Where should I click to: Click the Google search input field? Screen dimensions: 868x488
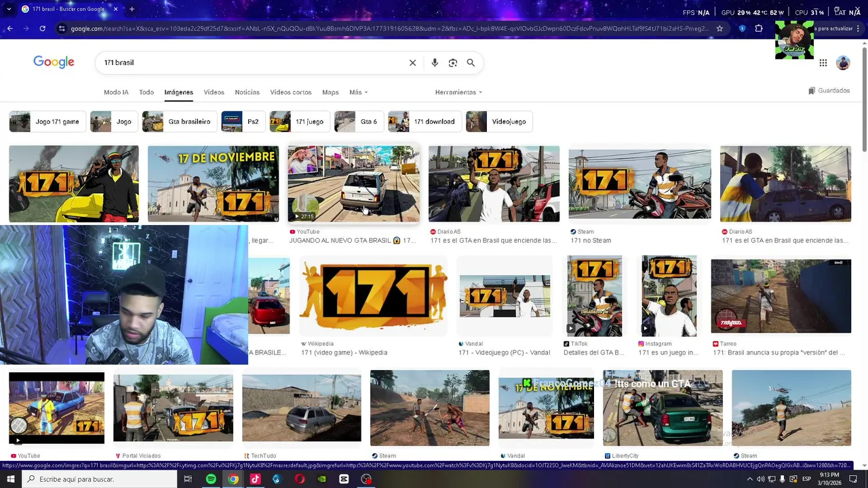251,62
